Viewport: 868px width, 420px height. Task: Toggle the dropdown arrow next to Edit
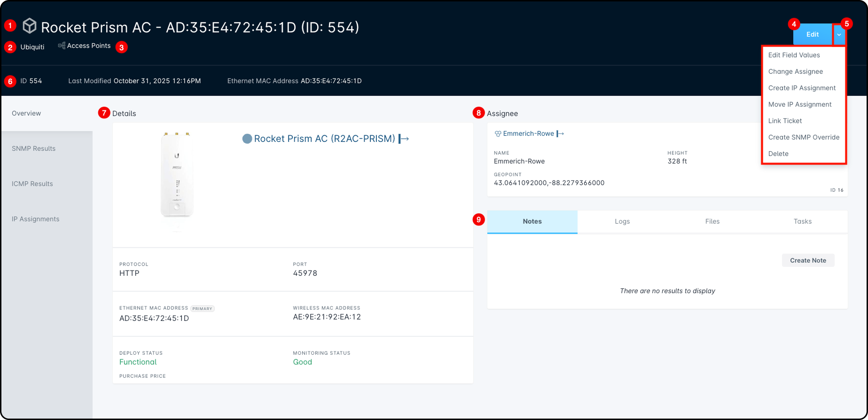click(x=839, y=34)
